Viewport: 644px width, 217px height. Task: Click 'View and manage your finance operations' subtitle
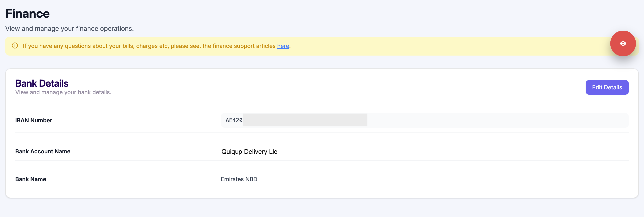(x=70, y=29)
